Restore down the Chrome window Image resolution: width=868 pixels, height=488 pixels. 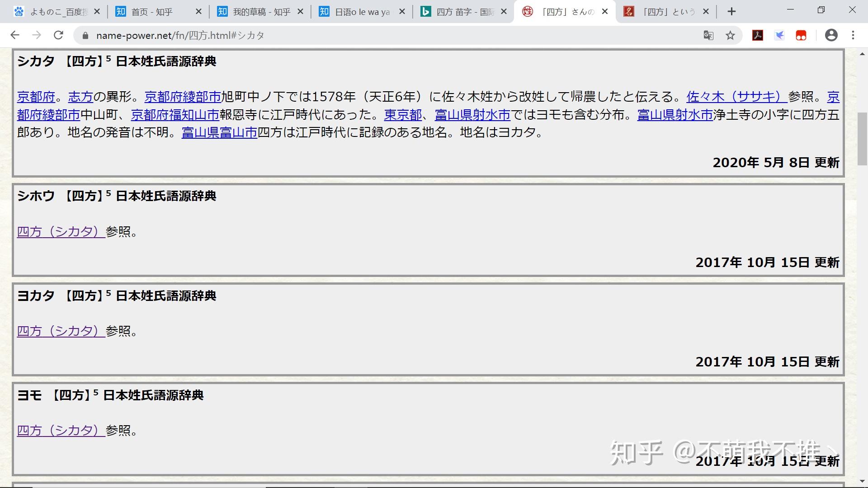pyautogui.click(x=821, y=10)
